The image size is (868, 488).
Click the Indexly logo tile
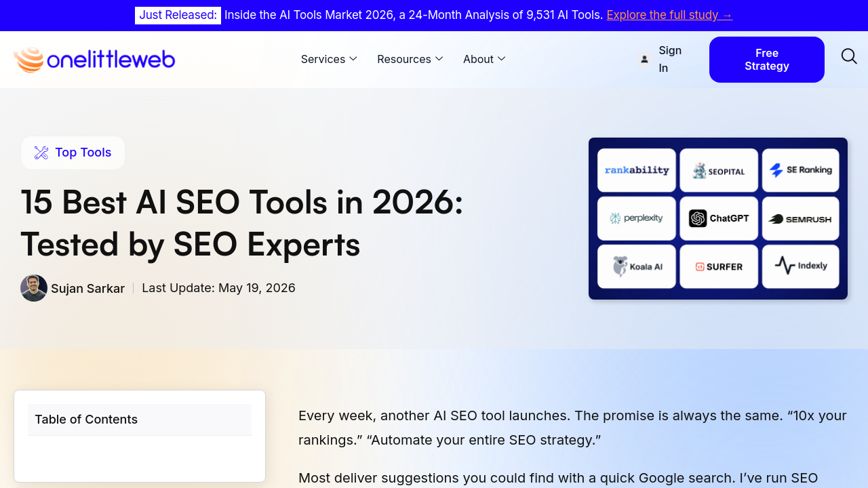[801, 266]
